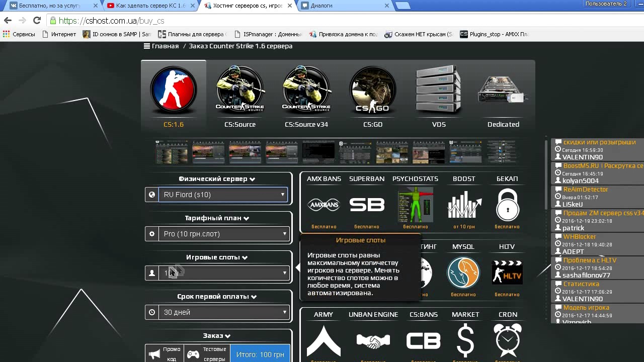The width and height of the screenshot is (644, 362).
Task: Open forum topic BoostMS.RU Раскрутка
Action: pyautogui.click(x=603, y=166)
